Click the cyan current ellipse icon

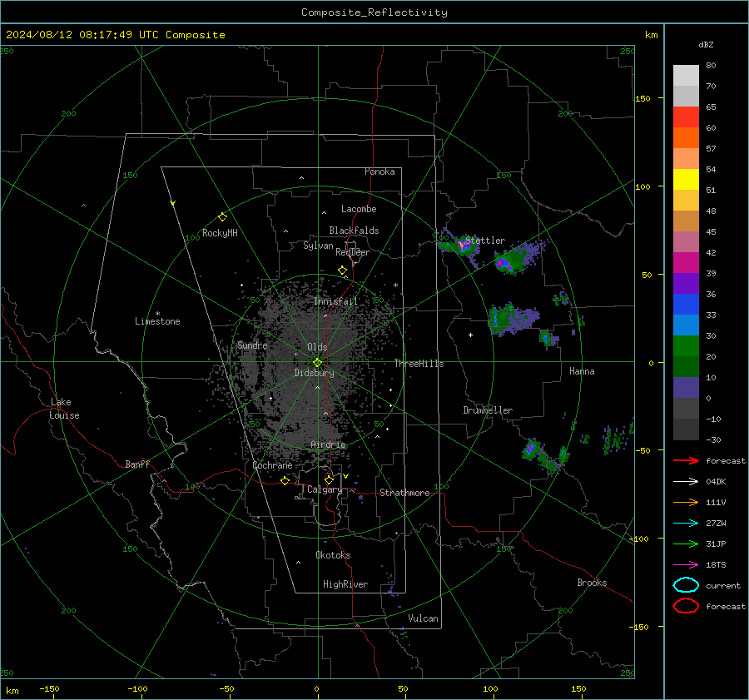[686, 585]
